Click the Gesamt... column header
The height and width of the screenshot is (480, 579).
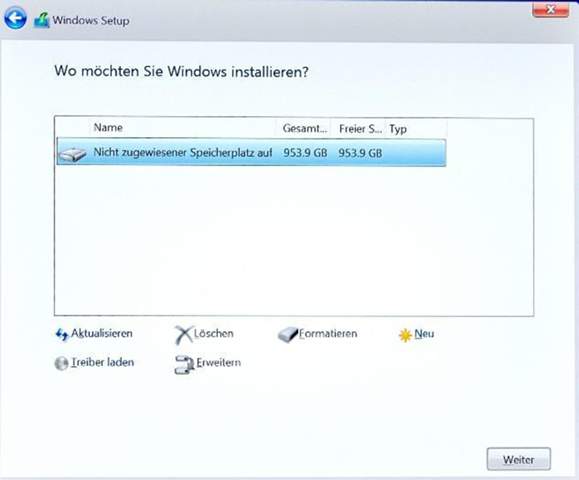coord(304,128)
